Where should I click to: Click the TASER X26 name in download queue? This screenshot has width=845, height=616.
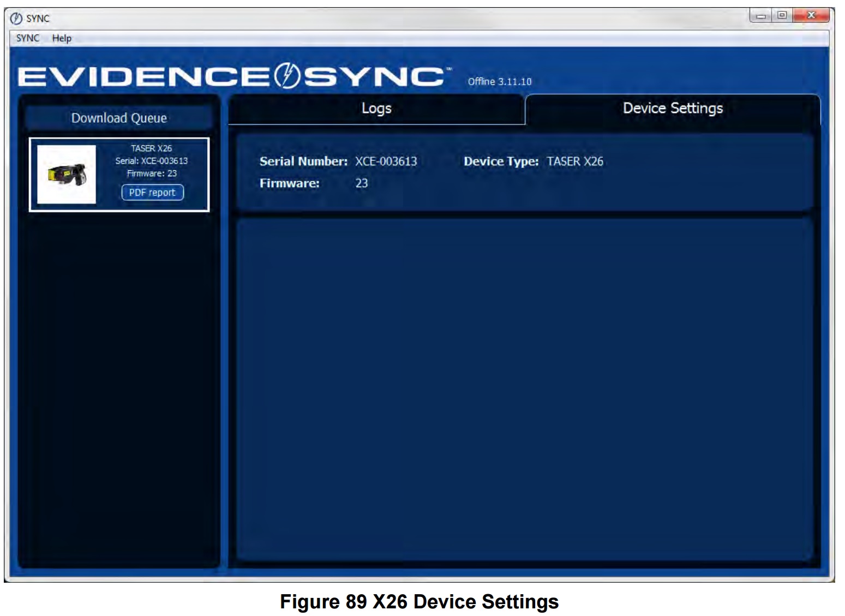tap(151, 148)
